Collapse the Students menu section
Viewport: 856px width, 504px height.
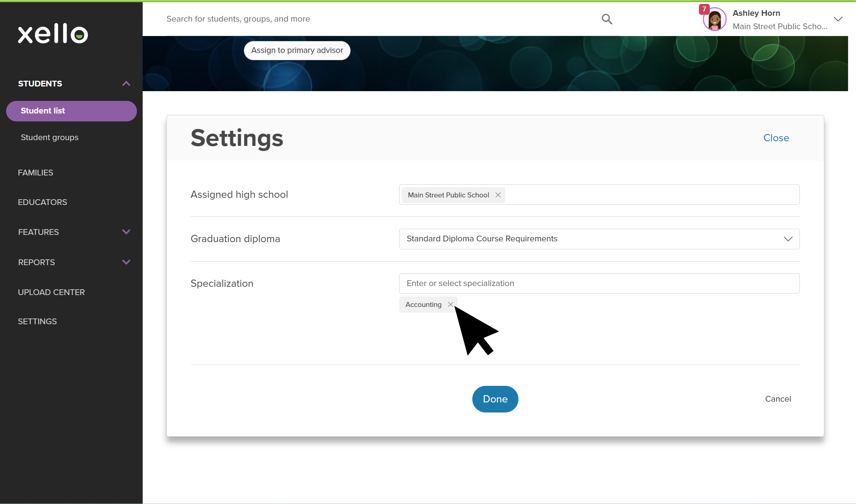(x=126, y=84)
